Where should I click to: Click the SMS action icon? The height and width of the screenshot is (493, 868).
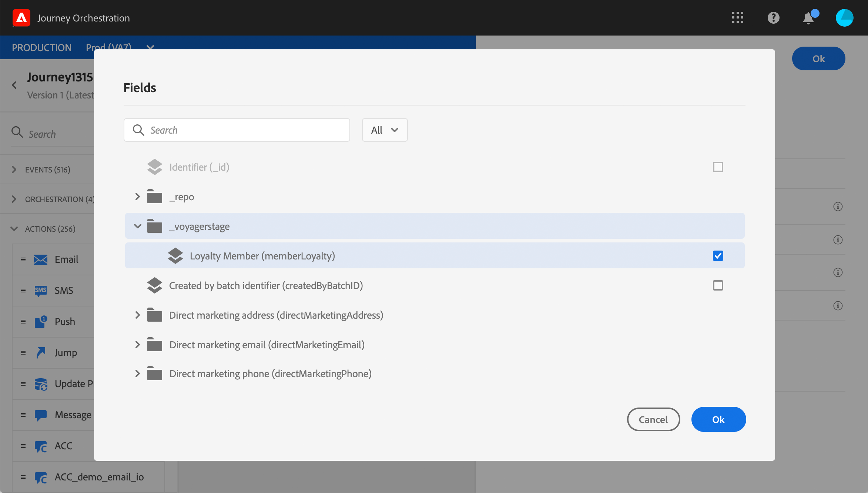(41, 291)
